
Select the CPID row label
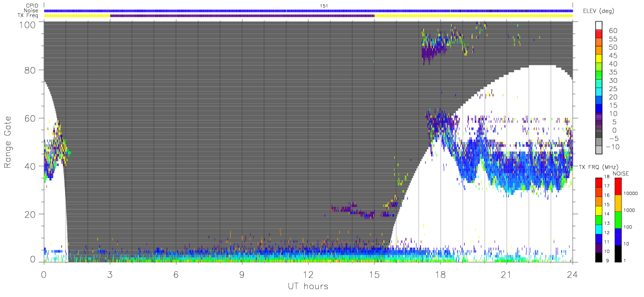(33, 6)
